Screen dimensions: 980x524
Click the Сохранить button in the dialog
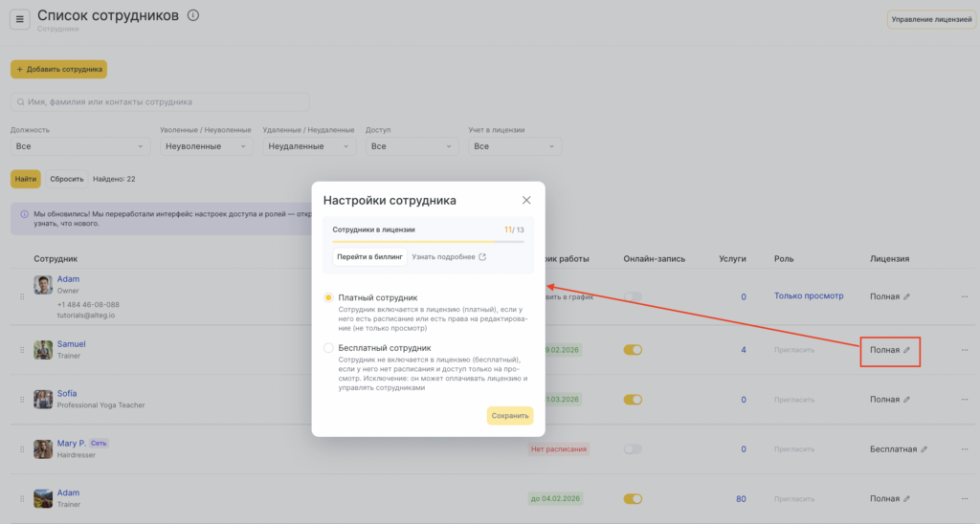point(509,416)
